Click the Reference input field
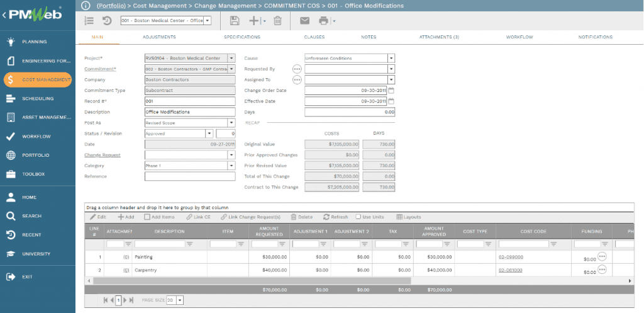The image size is (644, 313). pyautogui.click(x=190, y=176)
